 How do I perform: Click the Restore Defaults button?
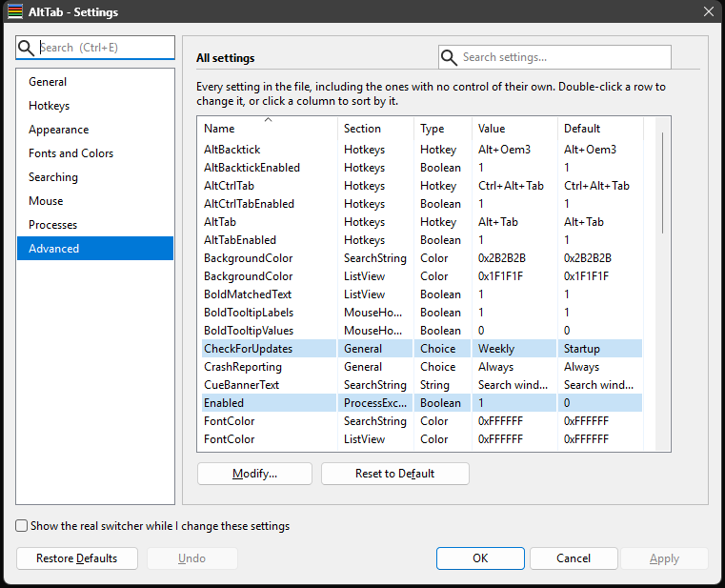[77, 558]
